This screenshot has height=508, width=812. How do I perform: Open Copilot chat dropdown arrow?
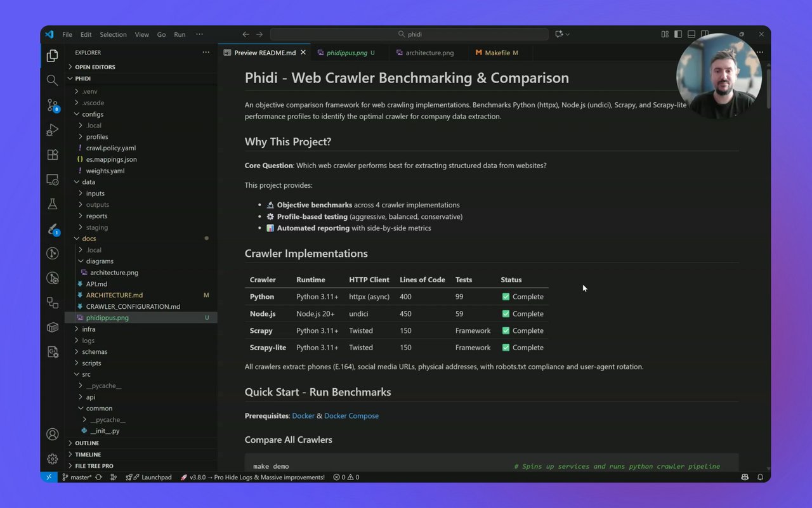point(567,34)
